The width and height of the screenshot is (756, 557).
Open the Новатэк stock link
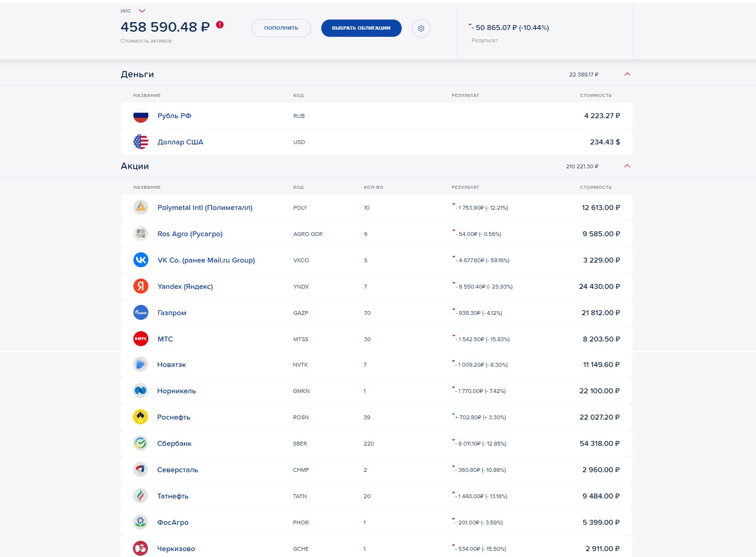tap(171, 365)
